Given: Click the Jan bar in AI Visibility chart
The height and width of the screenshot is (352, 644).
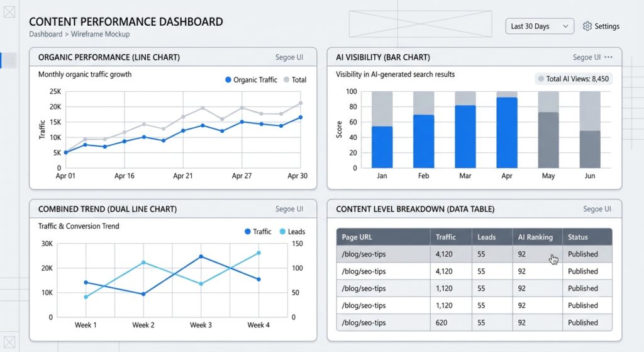Looking at the screenshot, I should click(382, 147).
